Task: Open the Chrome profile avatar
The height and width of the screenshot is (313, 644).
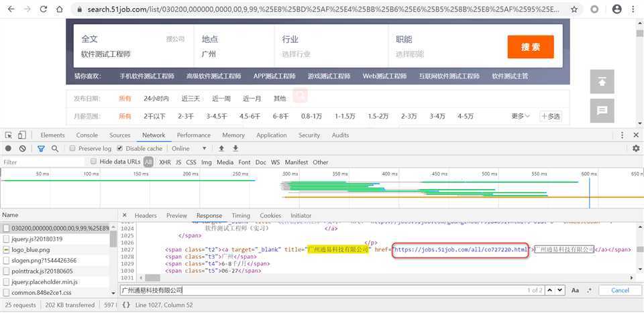Action: click(616, 9)
